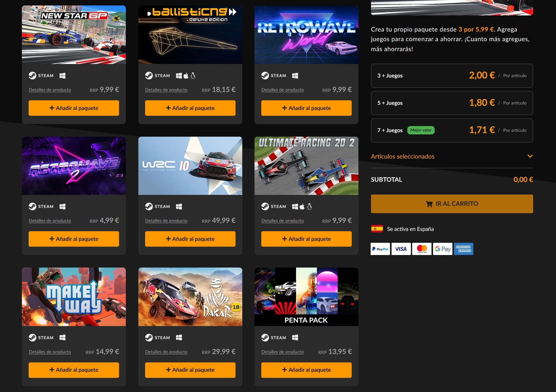Add New Star GP to the bundle
Image resolution: width=556 pixels, height=392 pixels.
pos(74,108)
